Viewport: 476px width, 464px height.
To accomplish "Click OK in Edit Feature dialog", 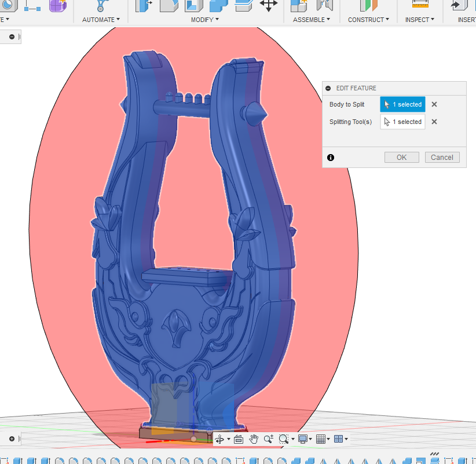I will (402, 158).
